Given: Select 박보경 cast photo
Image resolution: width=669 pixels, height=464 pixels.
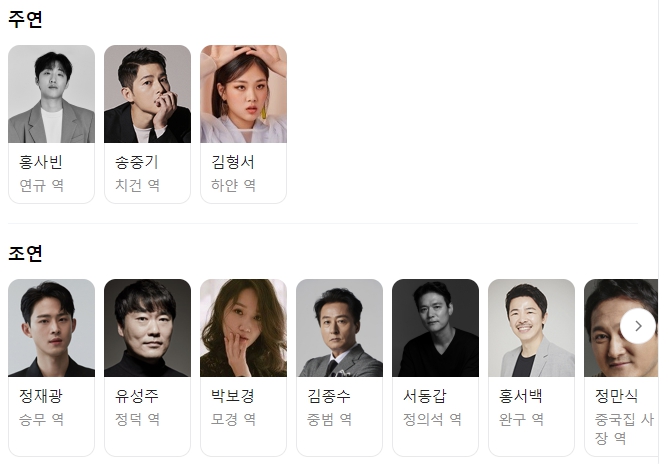Looking at the screenshot, I should click(x=244, y=328).
